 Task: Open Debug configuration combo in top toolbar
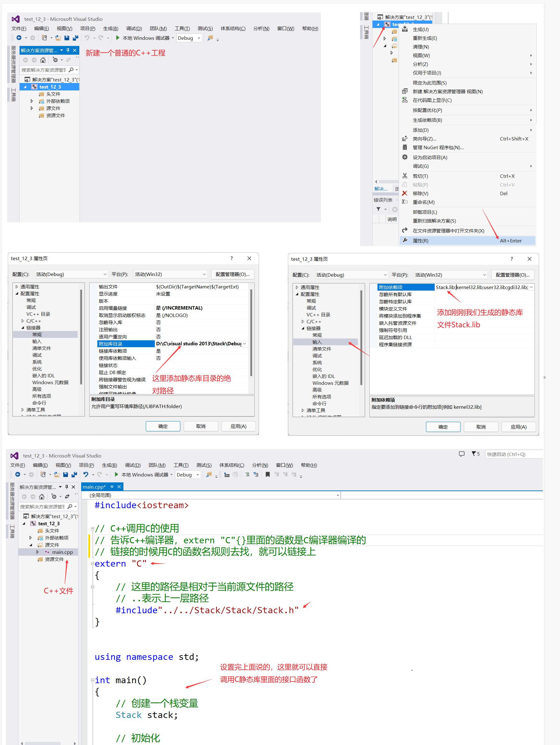tap(189, 38)
